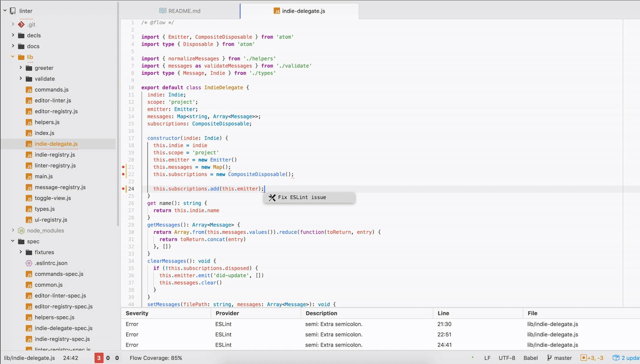The image size is (640, 364).
Task: Expand the greeter folder
Action: tap(21, 68)
